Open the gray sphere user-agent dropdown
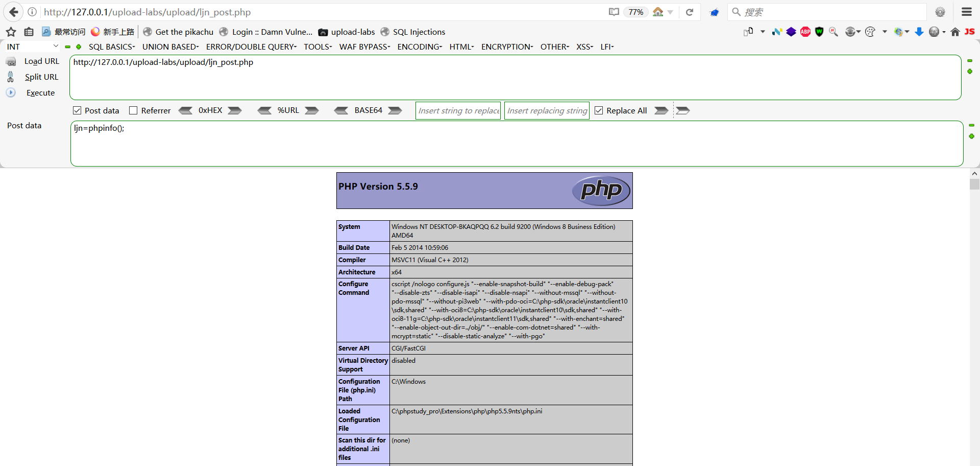The image size is (980, 466). tap(937, 32)
